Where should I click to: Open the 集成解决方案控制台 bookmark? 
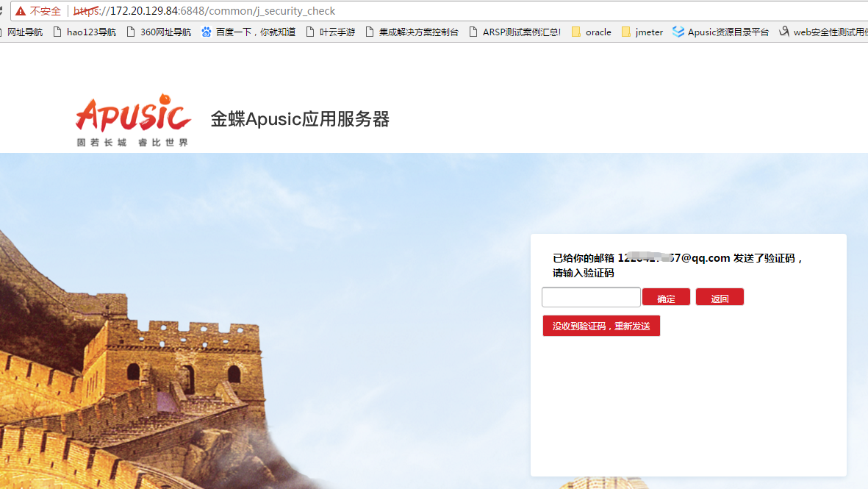click(418, 32)
